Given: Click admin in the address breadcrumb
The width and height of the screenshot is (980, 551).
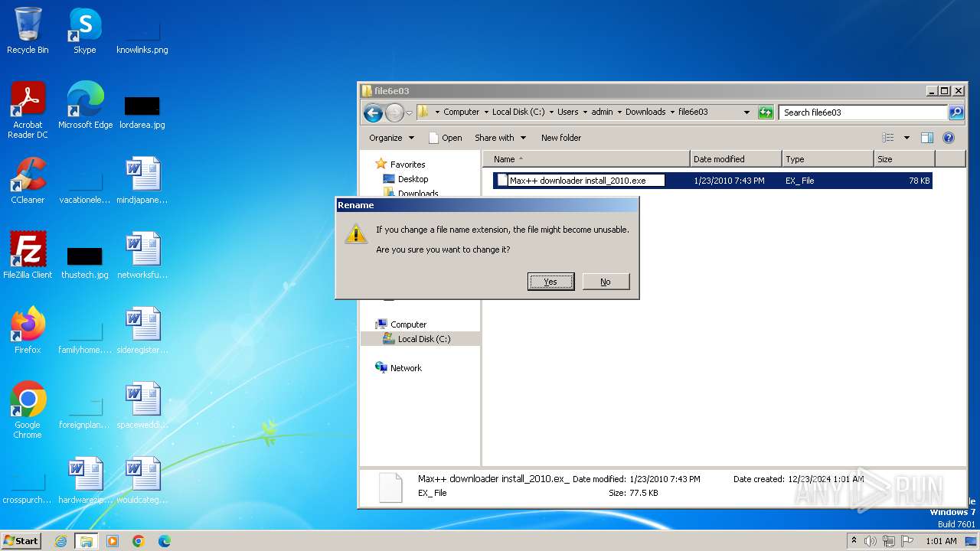Looking at the screenshot, I should 602,112.
